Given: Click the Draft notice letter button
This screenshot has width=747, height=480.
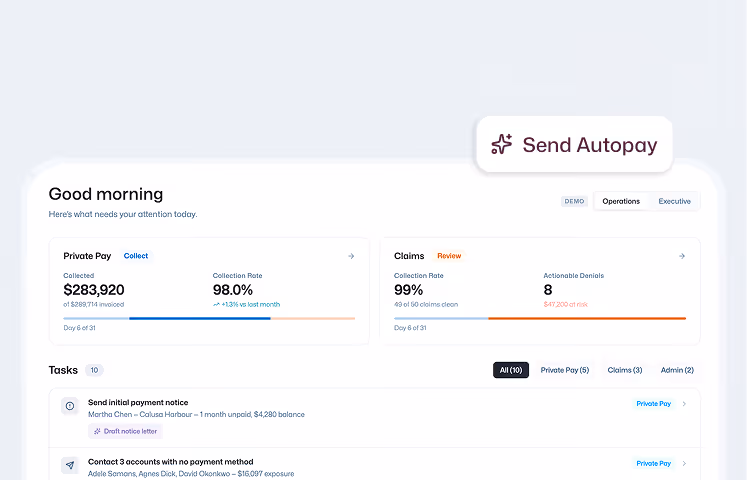Looking at the screenshot, I should point(125,431).
